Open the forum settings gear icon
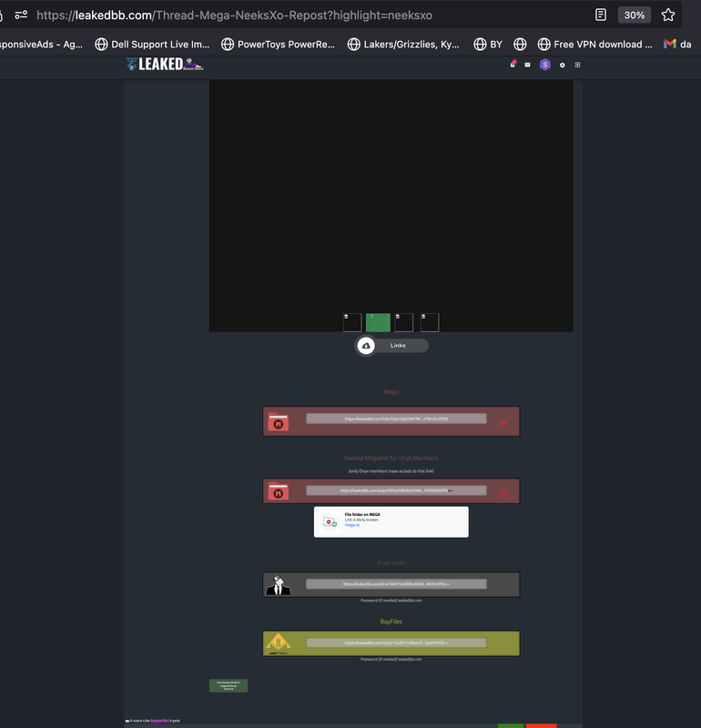This screenshot has height=728, width=701. [x=562, y=65]
